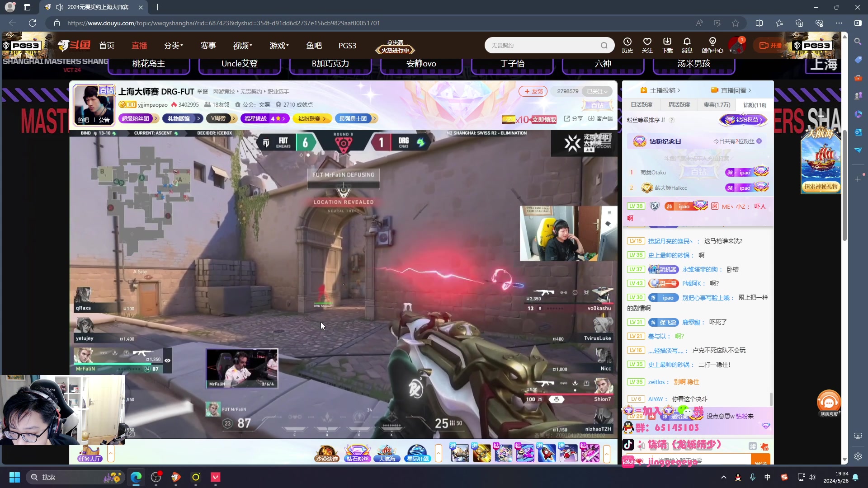Click the 客户端 client download icon
Image resolution: width=868 pixels, height=488 pixels.
(600, 118)
